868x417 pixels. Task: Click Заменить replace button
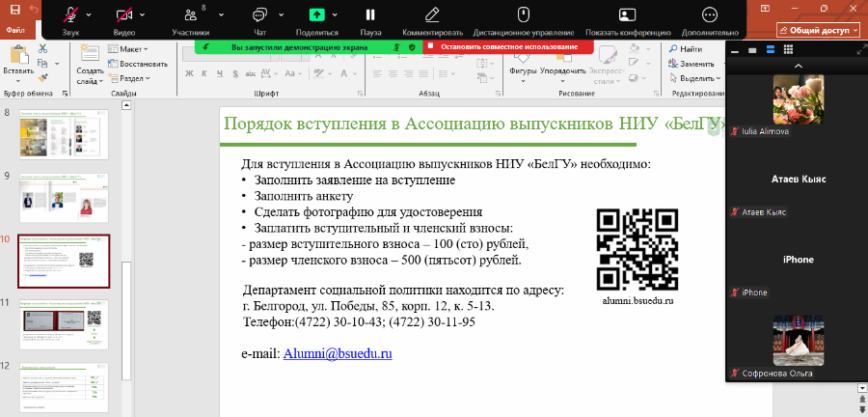(x=692, y=64)
